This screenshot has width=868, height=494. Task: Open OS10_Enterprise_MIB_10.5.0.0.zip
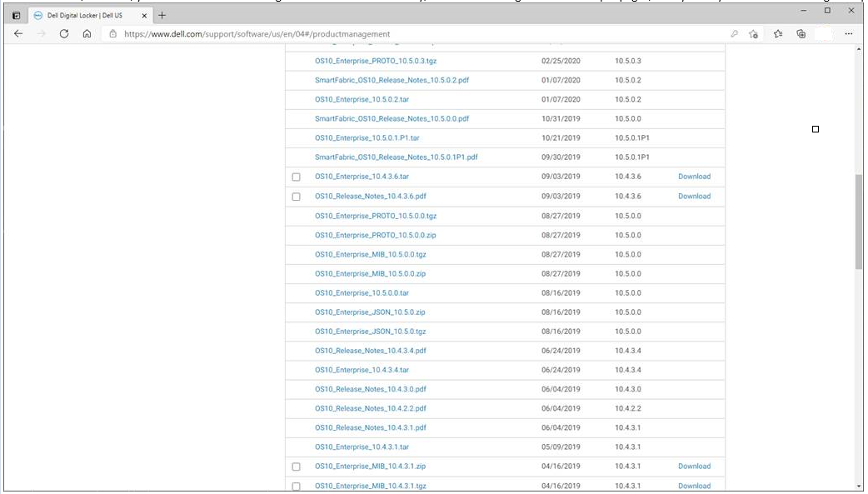pyautogui.click(x=371, y=273)
